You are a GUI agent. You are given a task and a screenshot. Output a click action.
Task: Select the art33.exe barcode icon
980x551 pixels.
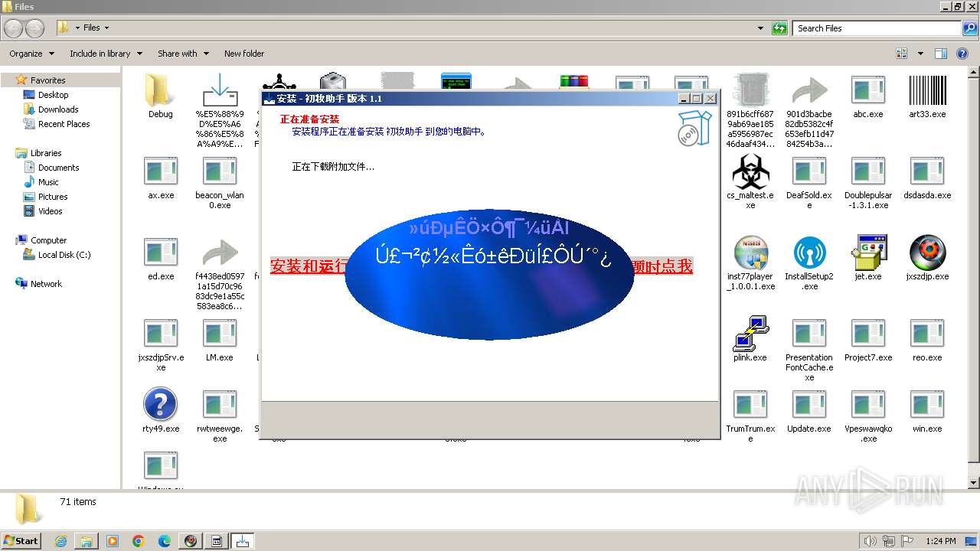click(927, 90)
